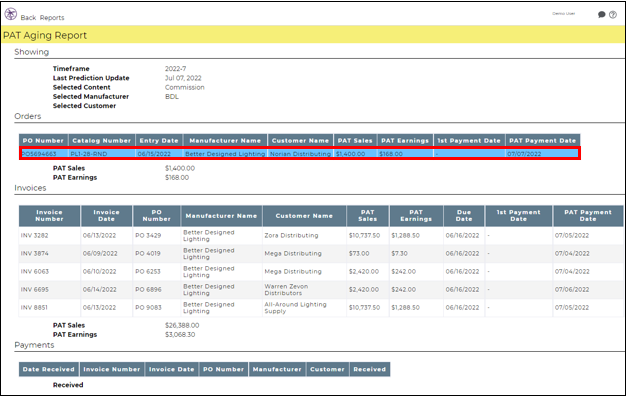The height and width of the screenshot is (398, 629).
Task: Click invoice date 06/14/2022
Action: click(x=99, y=290)
